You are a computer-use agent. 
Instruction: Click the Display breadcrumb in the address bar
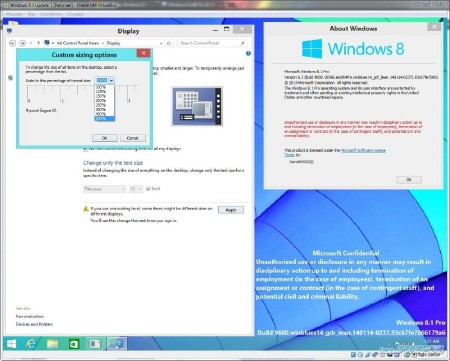click(113, 43)
